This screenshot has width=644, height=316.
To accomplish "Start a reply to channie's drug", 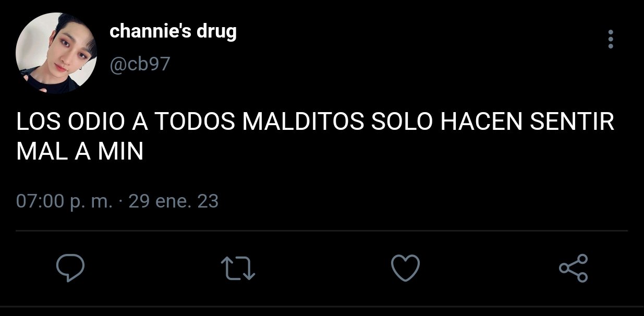I will coord(70,268).
